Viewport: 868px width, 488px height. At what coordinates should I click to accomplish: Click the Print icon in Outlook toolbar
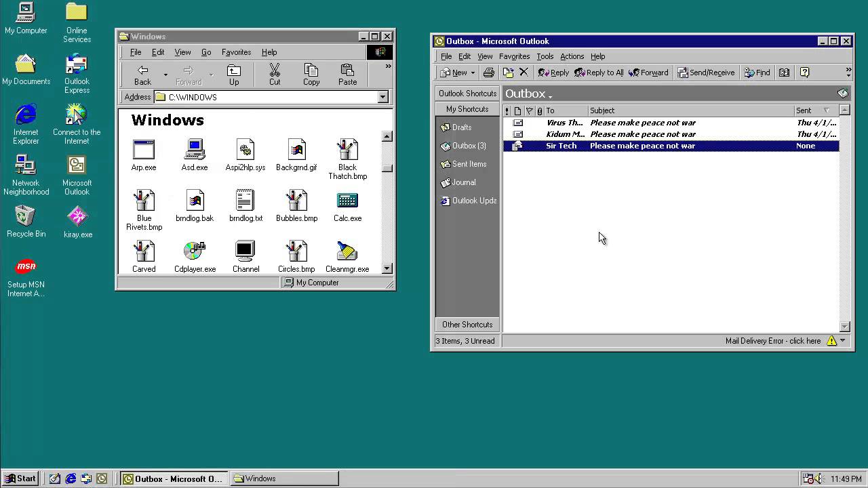[x=488, y=73]
